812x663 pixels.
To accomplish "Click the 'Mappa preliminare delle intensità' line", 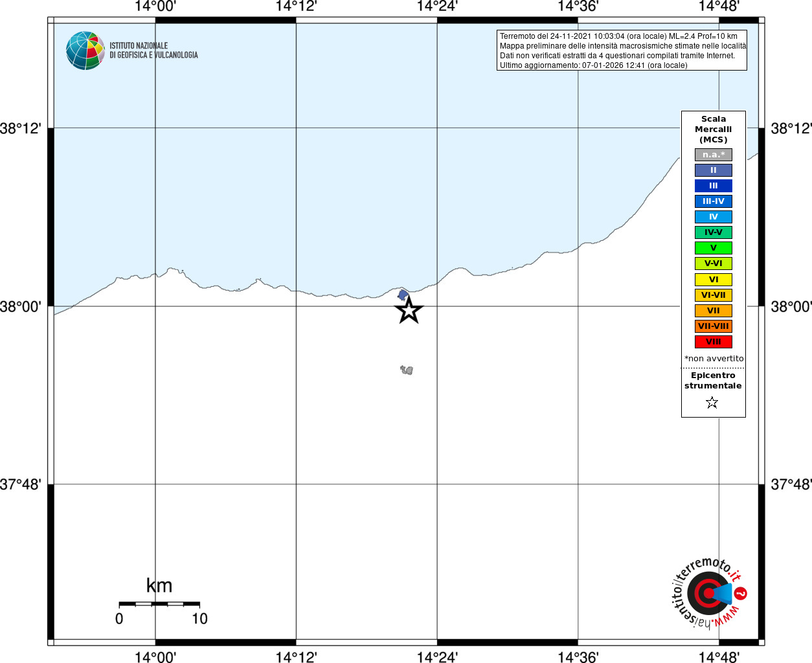I will pyautogui.click(x=623, y=46).
